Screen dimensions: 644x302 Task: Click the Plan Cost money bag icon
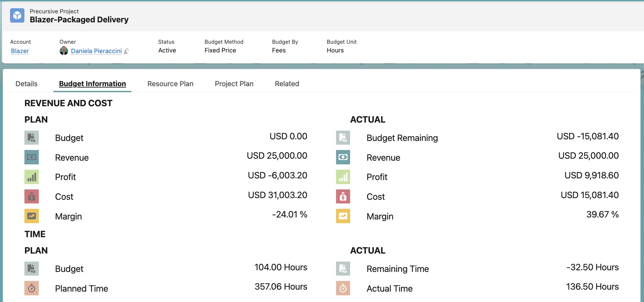pos(31,196)
